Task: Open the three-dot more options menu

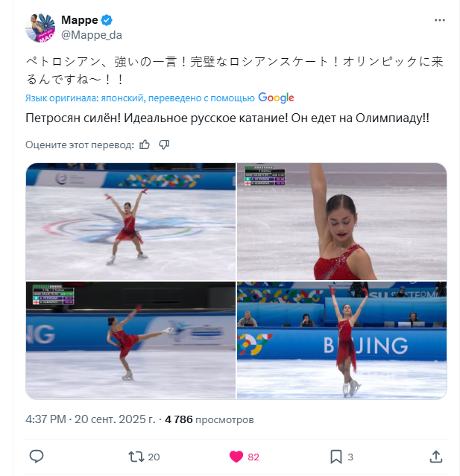Action: click(439, 20)
